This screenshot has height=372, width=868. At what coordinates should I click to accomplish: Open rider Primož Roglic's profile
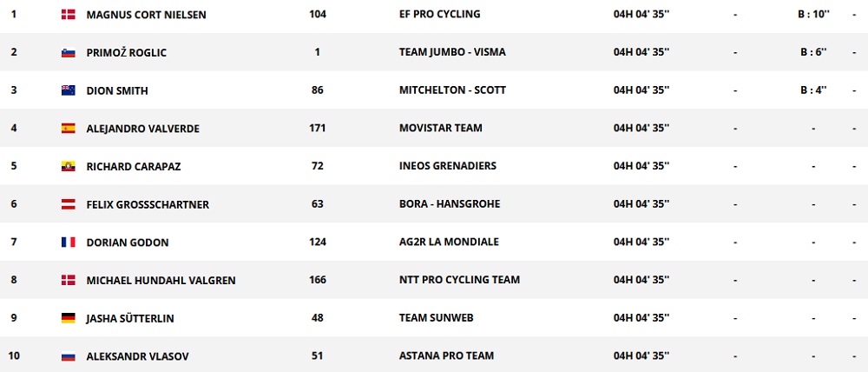point(126,52)
